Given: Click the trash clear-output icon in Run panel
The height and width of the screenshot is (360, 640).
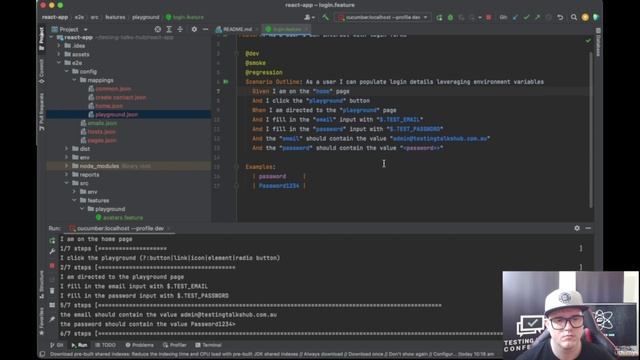Looking at the screenshot, I should tap(52, 291).
